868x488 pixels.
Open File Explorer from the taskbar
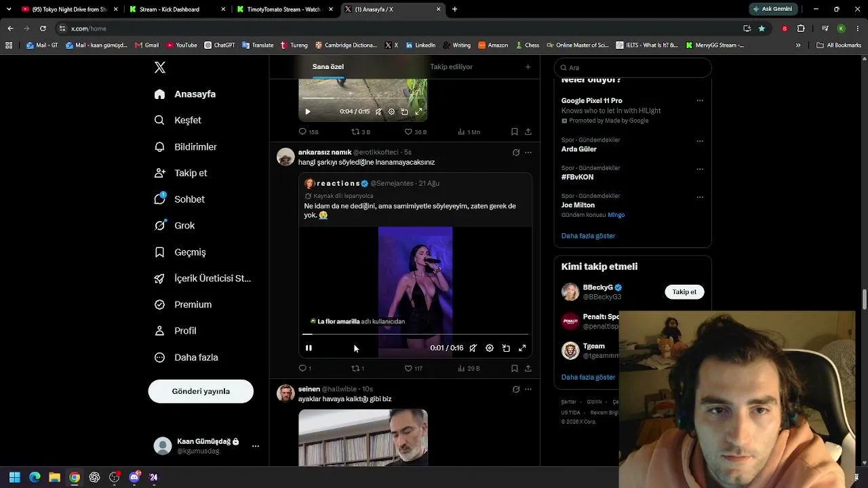pos(54,477)
